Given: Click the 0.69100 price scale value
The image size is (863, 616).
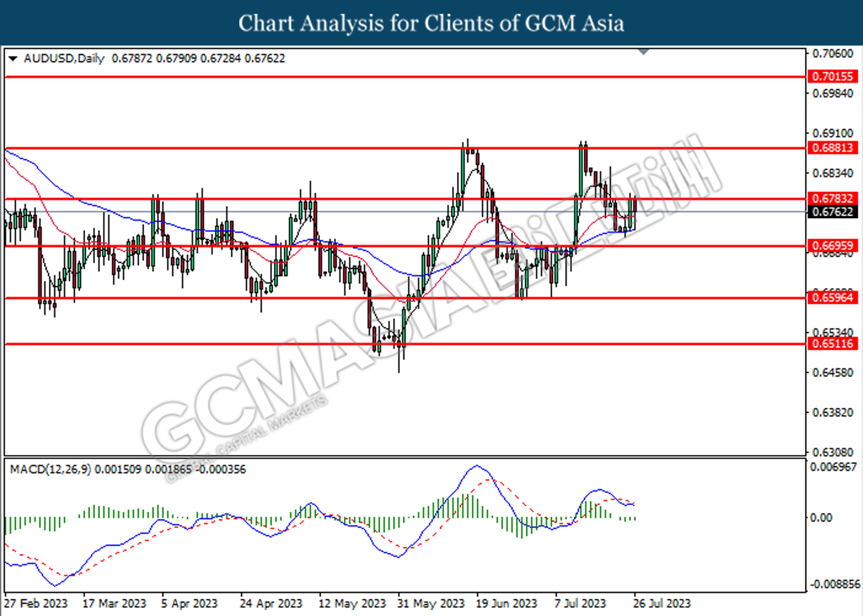Looking at the screenshot, I should pyautogui.click(x=833, y=133).
